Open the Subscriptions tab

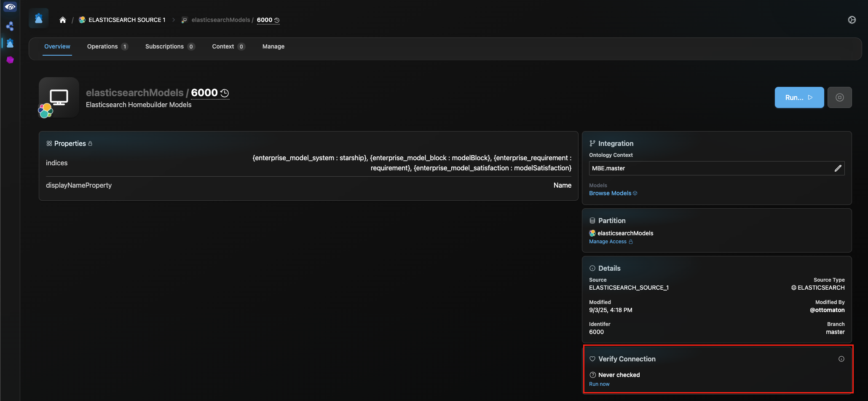(x=164, y=46)
